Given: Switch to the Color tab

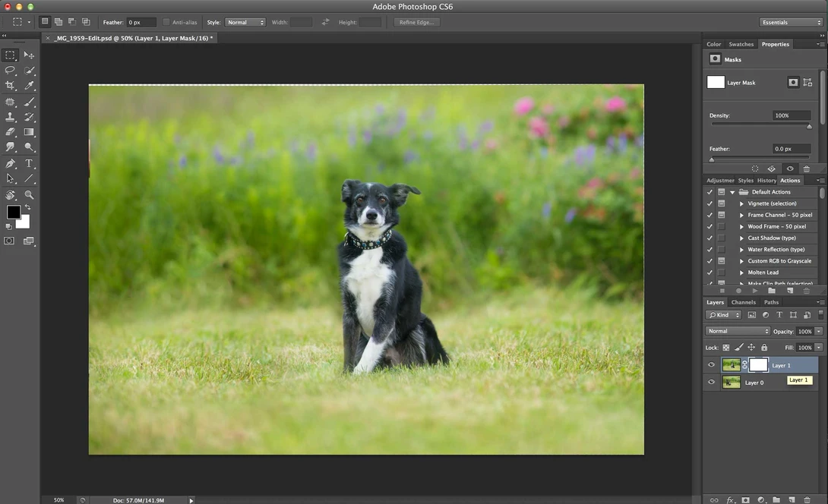Looking at the screenshot, I should [713, 44].
